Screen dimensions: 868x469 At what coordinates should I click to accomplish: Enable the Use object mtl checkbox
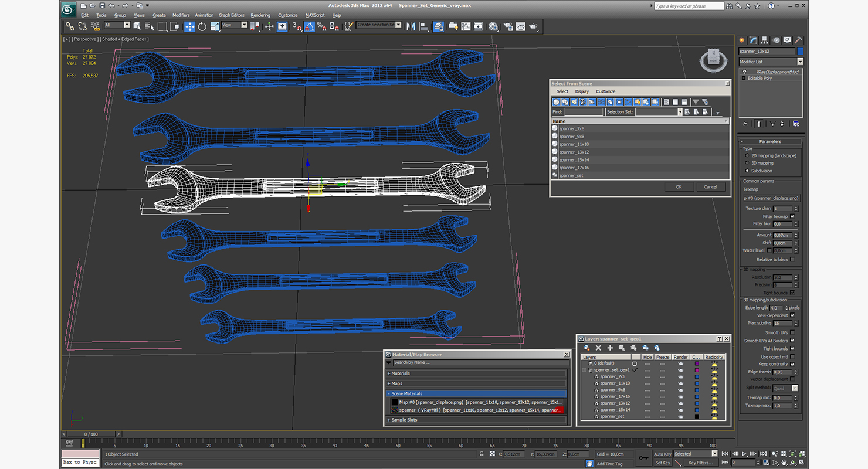coord(792,356)
